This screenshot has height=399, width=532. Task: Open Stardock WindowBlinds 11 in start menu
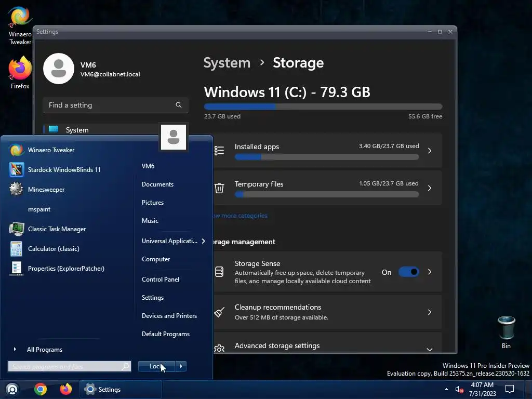[x=68, y=170]
